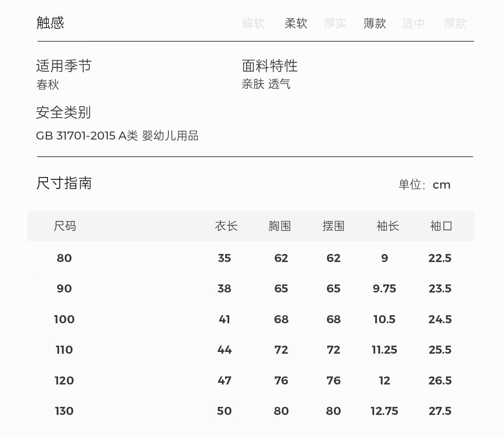Select size 80 in the size table

64,258
